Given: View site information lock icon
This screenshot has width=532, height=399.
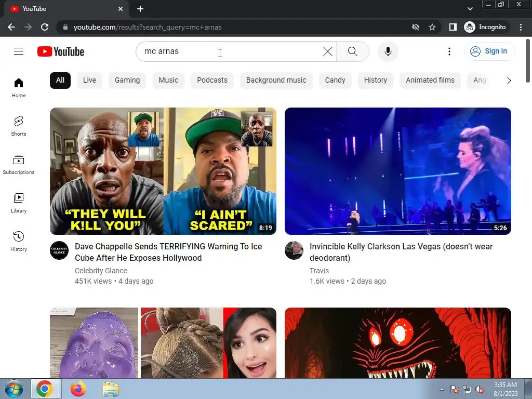Looking at the screenshot, I should point(65,27).
